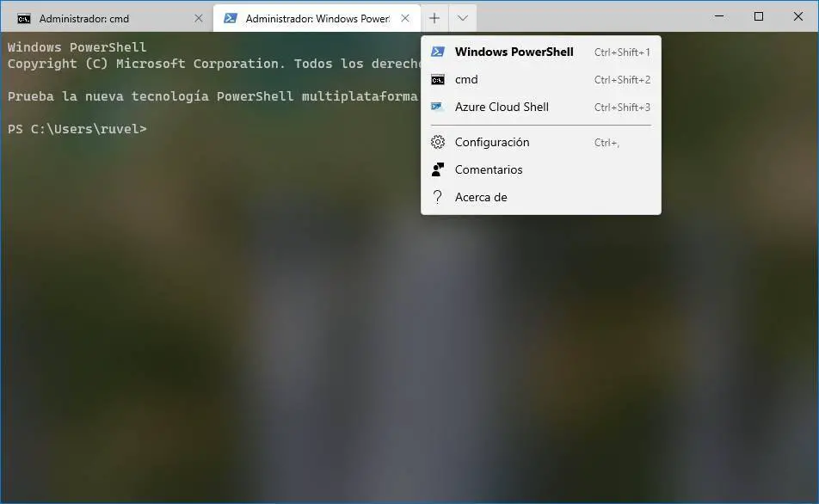Select cmd entry in dropdown menu

(x=540, y=79)
